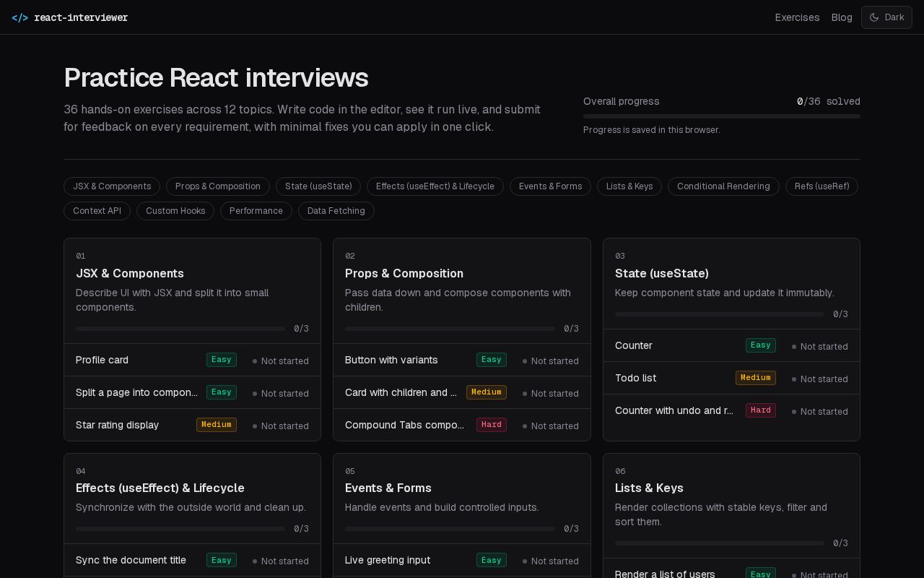Open the Live greeting input exercise
This screenshot has height=578, width=924.
coord(462,560)
